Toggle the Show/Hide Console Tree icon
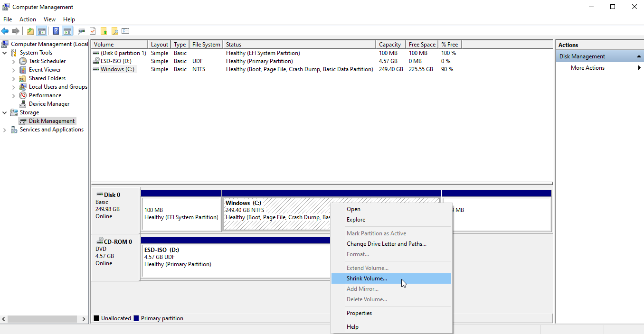644x334 pixels. pyautogui.click(x=42, y=31)
